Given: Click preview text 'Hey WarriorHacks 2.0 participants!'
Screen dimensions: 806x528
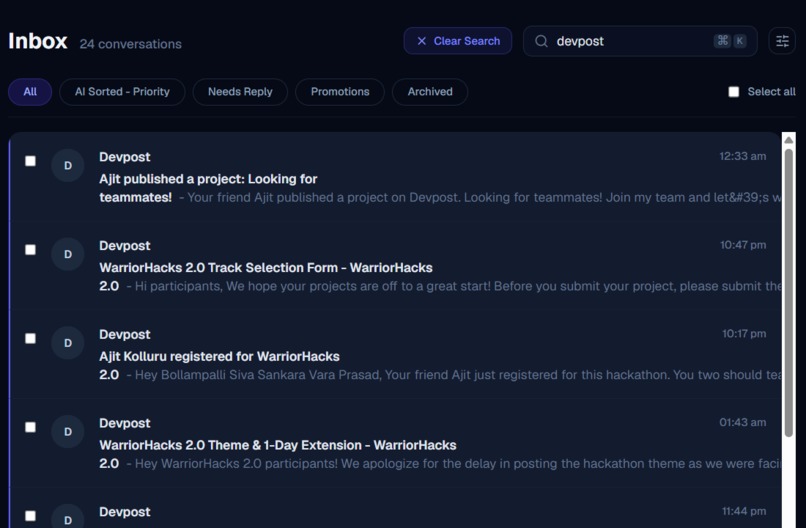Looking at the screenshot, I should click(236, 464).
